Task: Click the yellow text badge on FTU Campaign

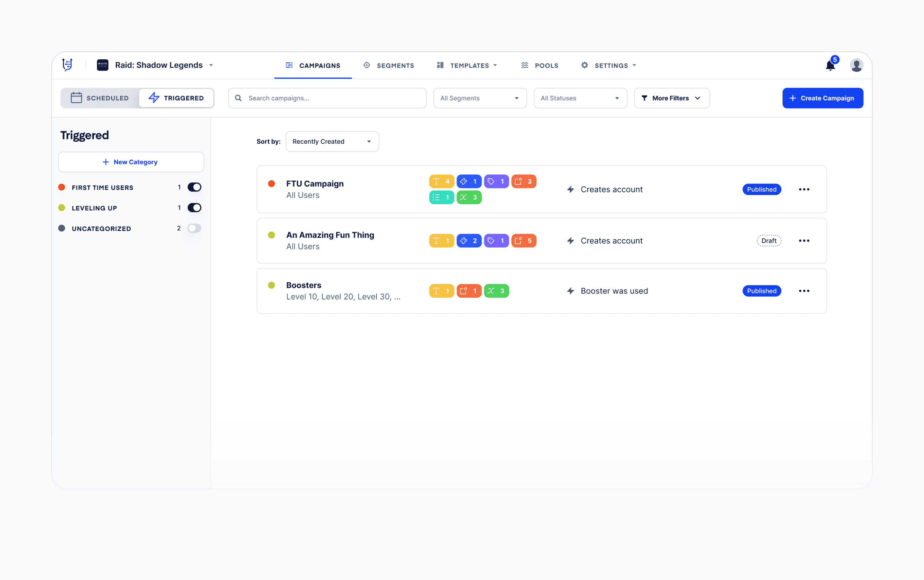Action: (441, 182)
